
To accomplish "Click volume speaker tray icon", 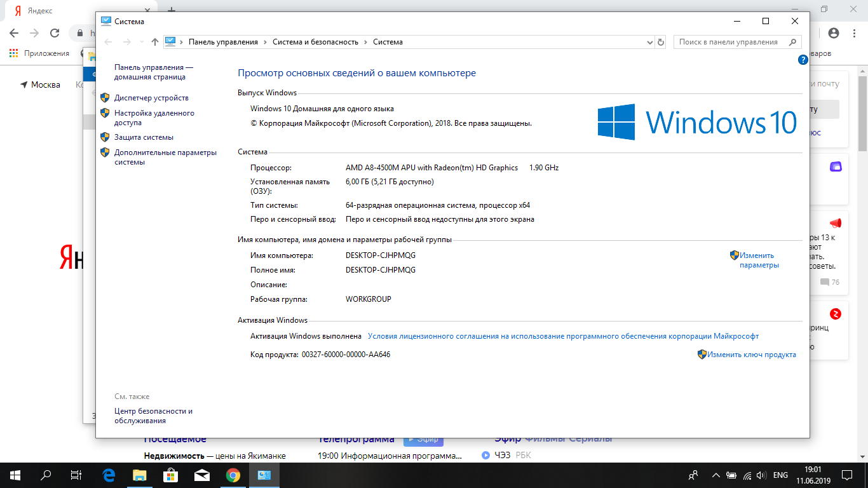I will click(x=761, y=475).
